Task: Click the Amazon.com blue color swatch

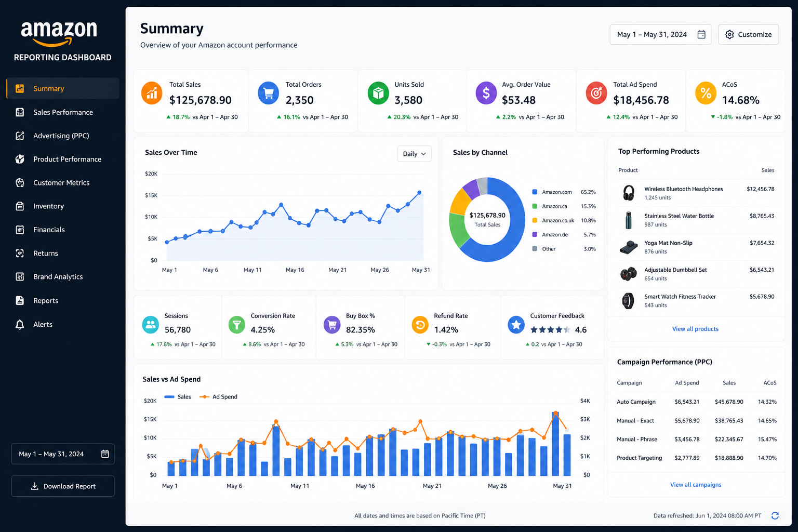Action: [x=535, y=192]
